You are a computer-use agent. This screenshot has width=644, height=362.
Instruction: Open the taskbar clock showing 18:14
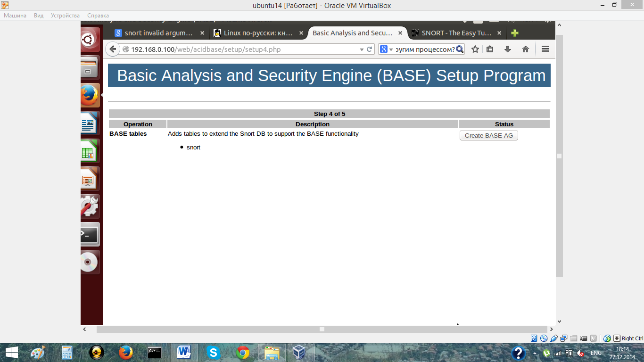[622, 353]
